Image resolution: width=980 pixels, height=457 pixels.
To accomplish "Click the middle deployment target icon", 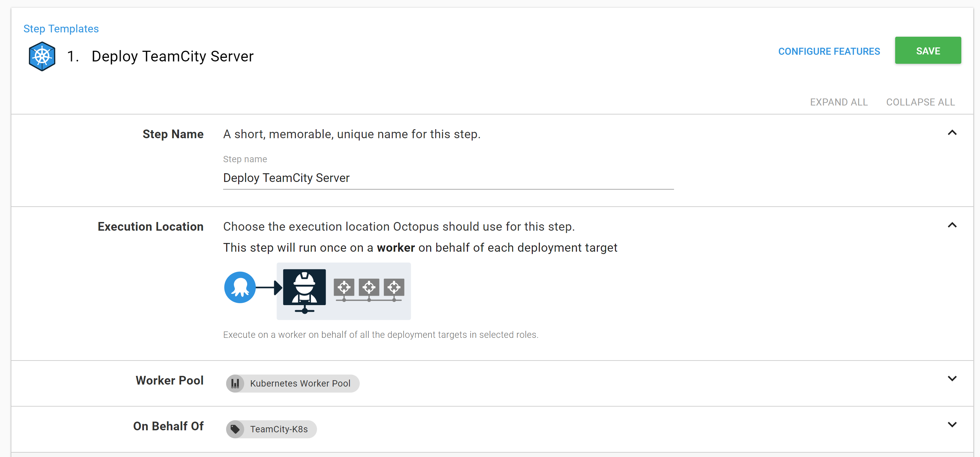I will [369, 287].
